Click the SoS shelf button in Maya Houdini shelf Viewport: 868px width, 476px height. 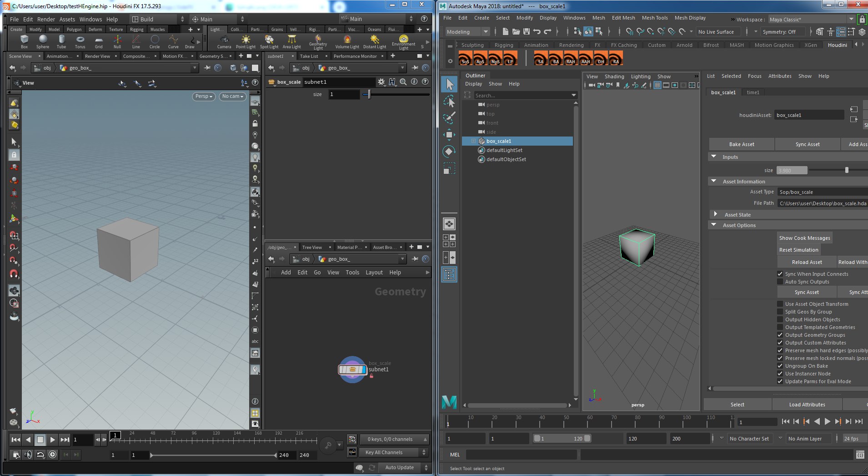pos(465,58)
